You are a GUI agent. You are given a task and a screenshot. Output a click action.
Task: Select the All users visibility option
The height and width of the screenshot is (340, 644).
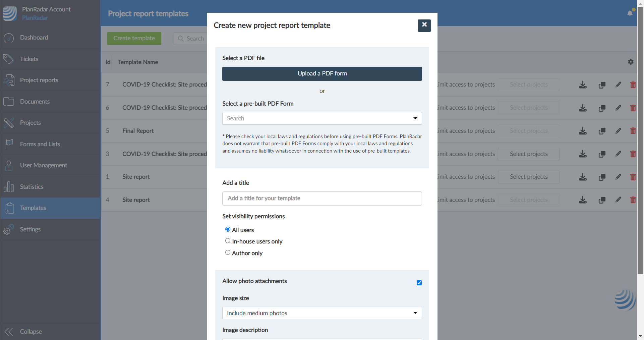tap(228, 229)
